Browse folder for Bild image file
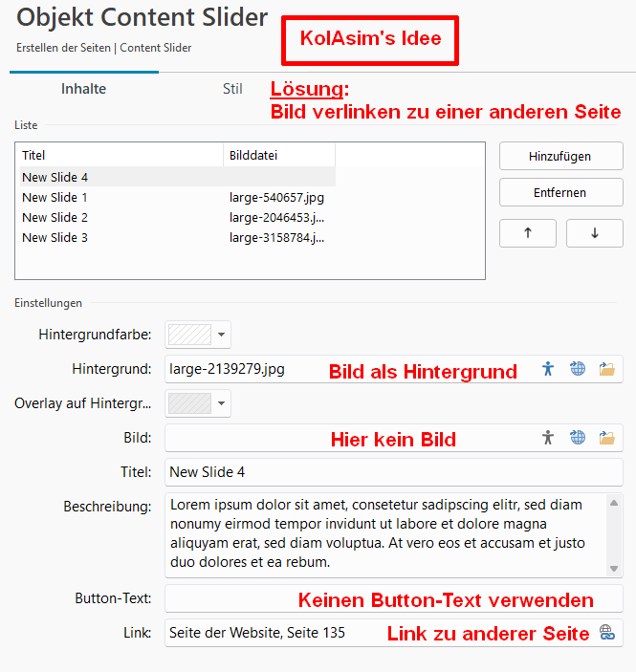This screenshot has width=636, height=672. tap(607, 438)
